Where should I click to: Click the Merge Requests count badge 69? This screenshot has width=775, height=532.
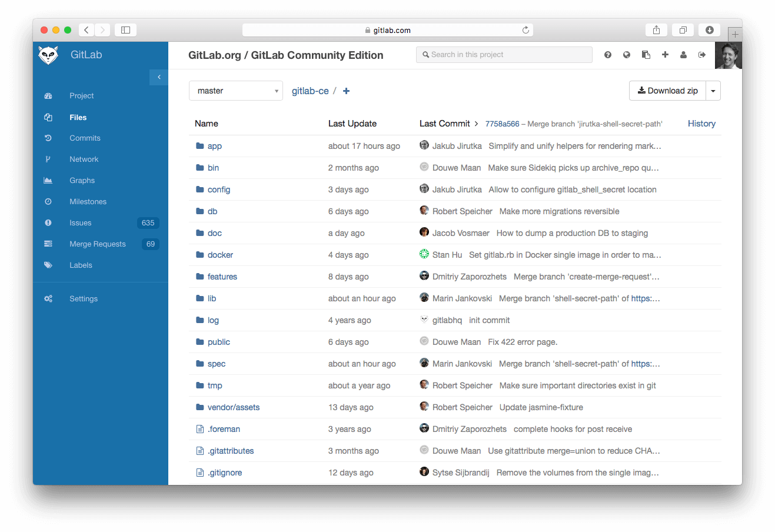pos(151,244)
